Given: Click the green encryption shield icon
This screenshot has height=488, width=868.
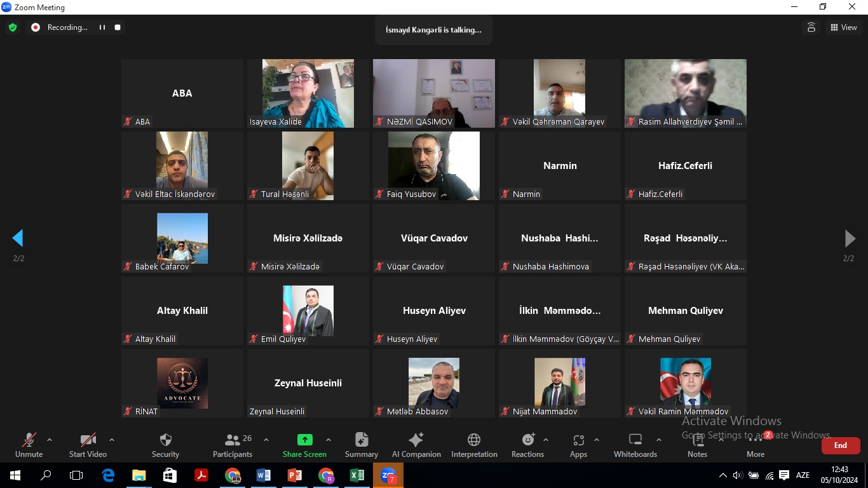Looking at the screenshot, I should coord(13,27).
